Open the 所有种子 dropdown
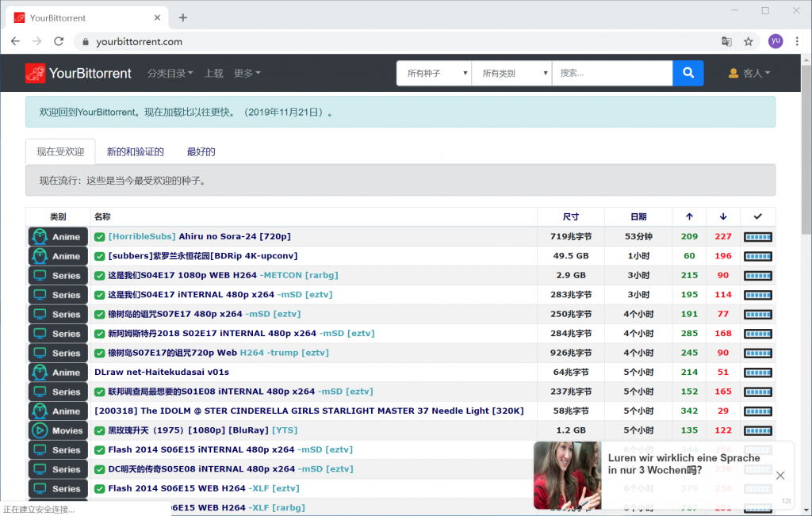This screenshot has height=516, width=812. 434,73
